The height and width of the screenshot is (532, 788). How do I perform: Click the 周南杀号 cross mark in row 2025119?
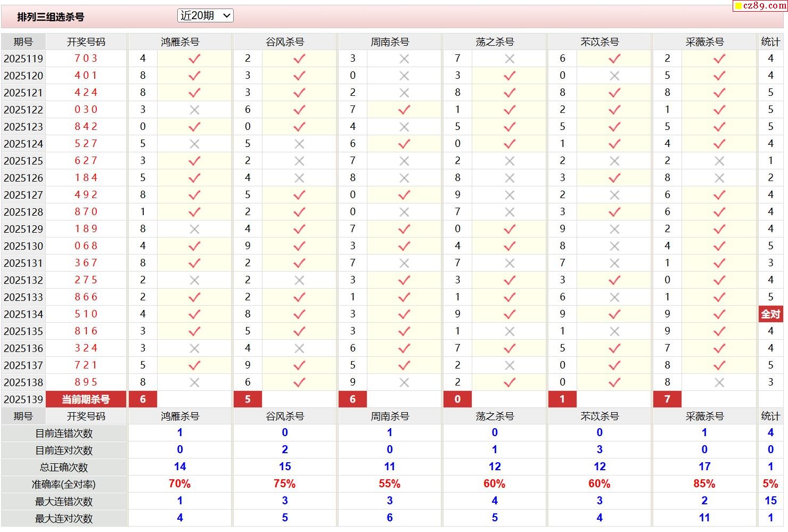(x=404, y=59)
